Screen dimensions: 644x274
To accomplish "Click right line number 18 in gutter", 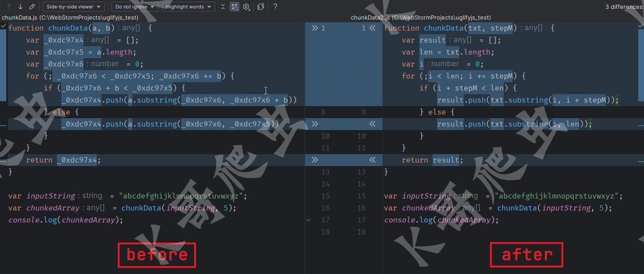I will tap(362, 232).
